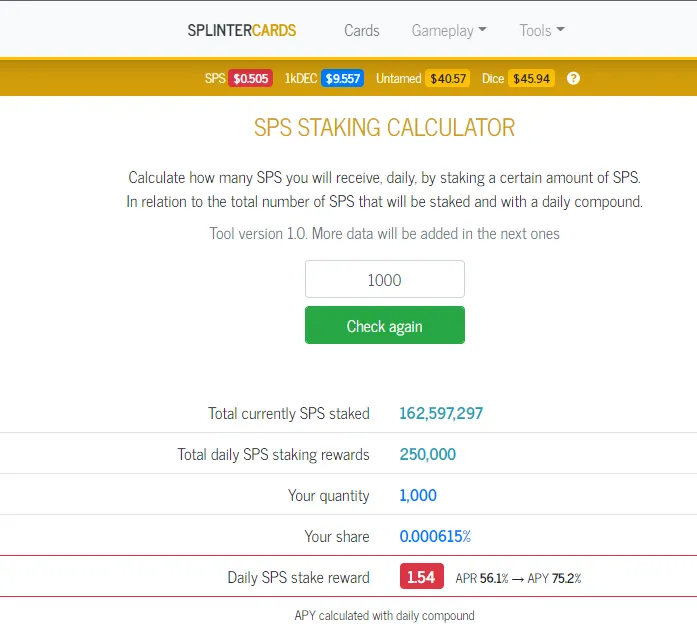Open the question mark help icon
The height and width of the screenshot is (632, 697).
pyautogui.click(x=573, y=79)
